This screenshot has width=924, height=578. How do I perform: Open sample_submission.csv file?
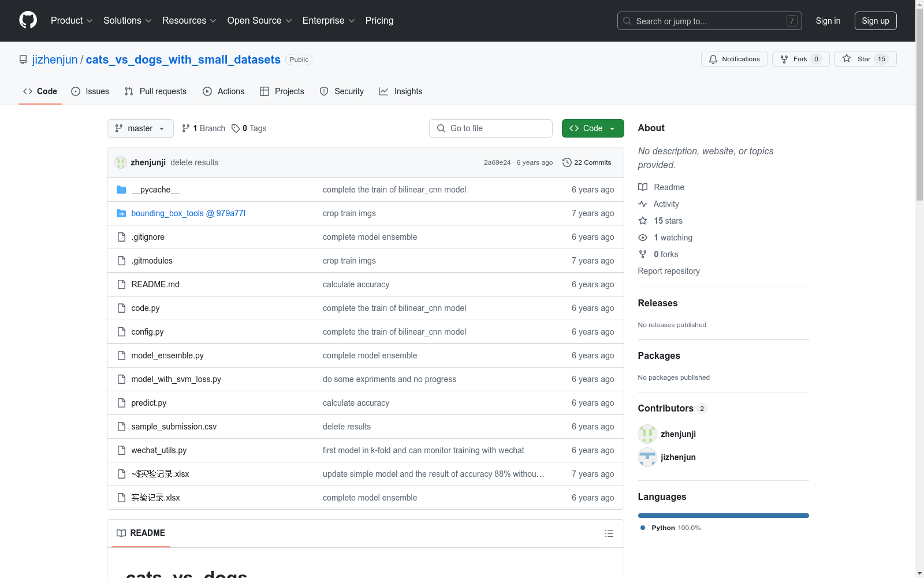click(x=174, y=427)
